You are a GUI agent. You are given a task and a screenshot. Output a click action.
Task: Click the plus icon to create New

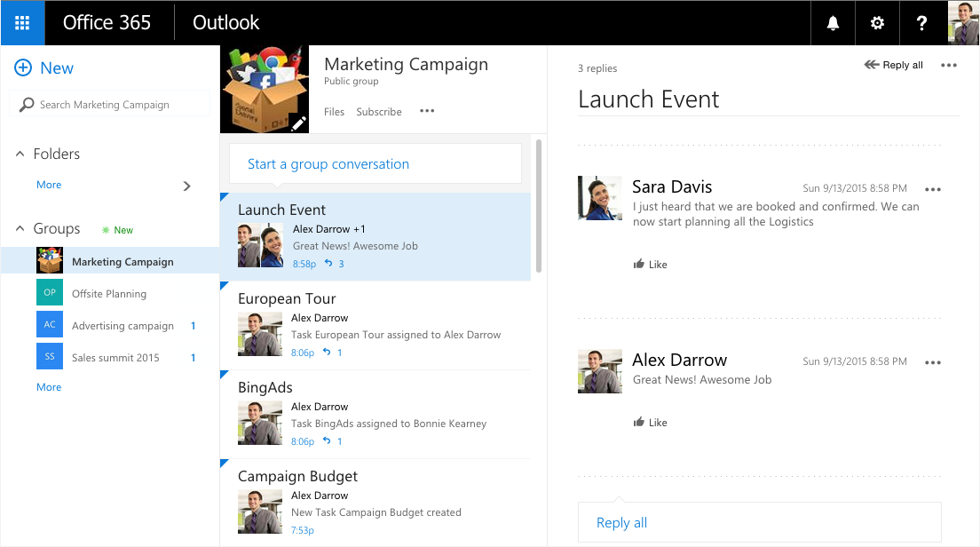tap(23, 68)
